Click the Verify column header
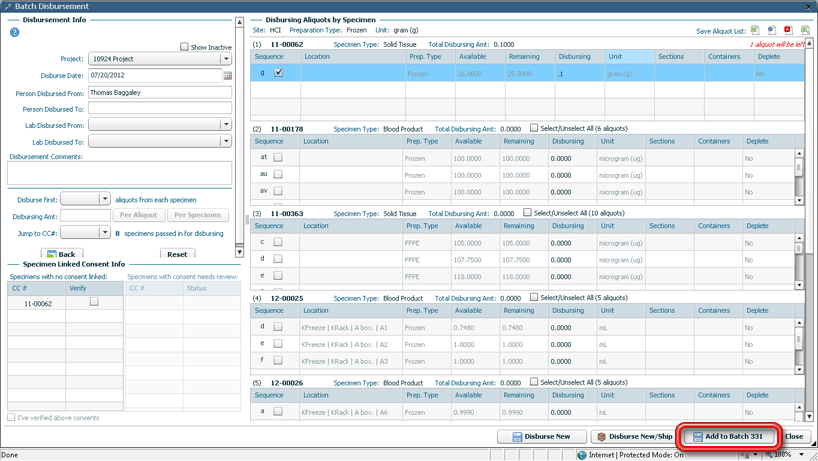 coord(94,288)
